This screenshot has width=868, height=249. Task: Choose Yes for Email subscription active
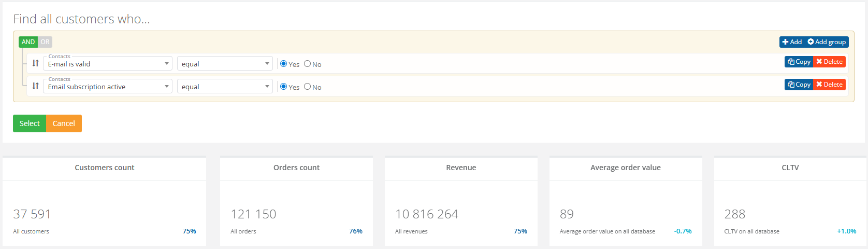coord(283,87)
